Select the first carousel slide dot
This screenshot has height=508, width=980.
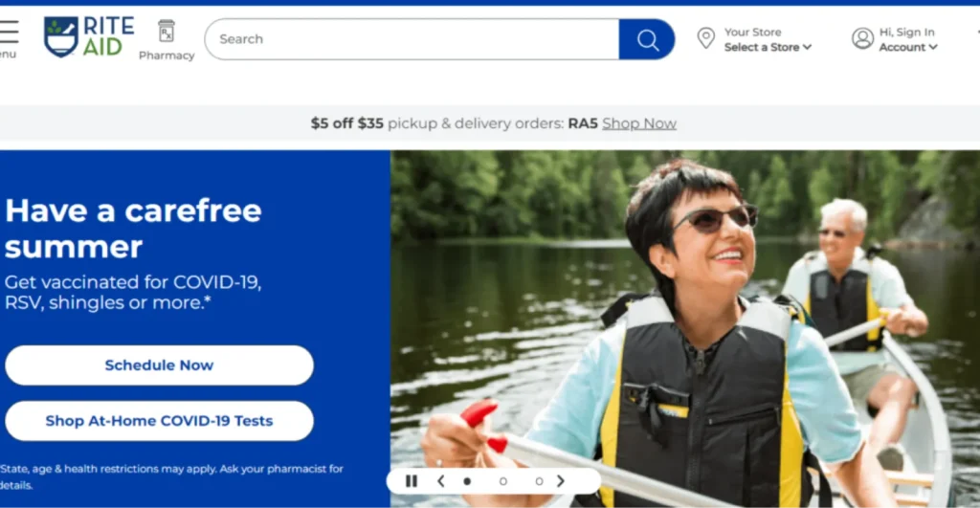(467, 481)
